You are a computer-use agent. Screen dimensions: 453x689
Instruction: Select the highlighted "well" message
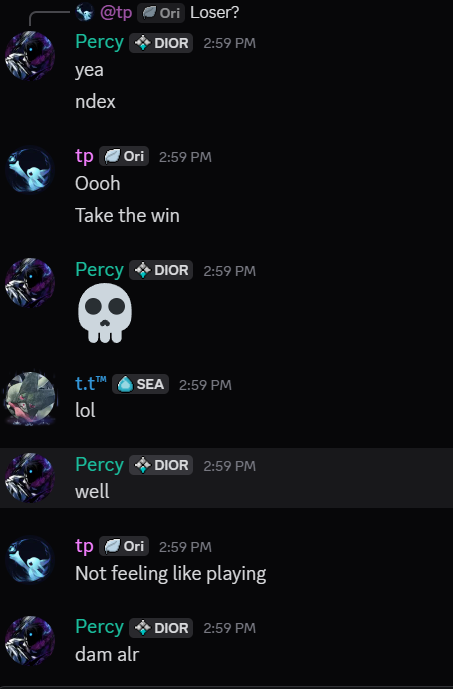[226, 478]
